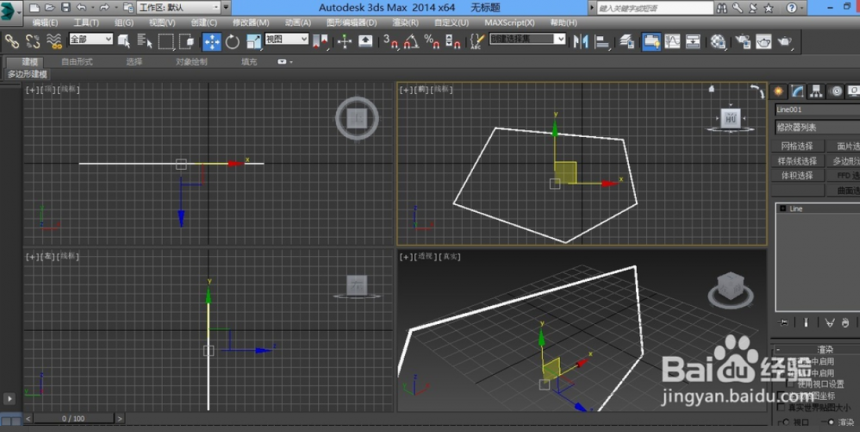Click the Edit Named Selection Sets icon
This screenshot has width=860, height=432.
pos(478,41)
